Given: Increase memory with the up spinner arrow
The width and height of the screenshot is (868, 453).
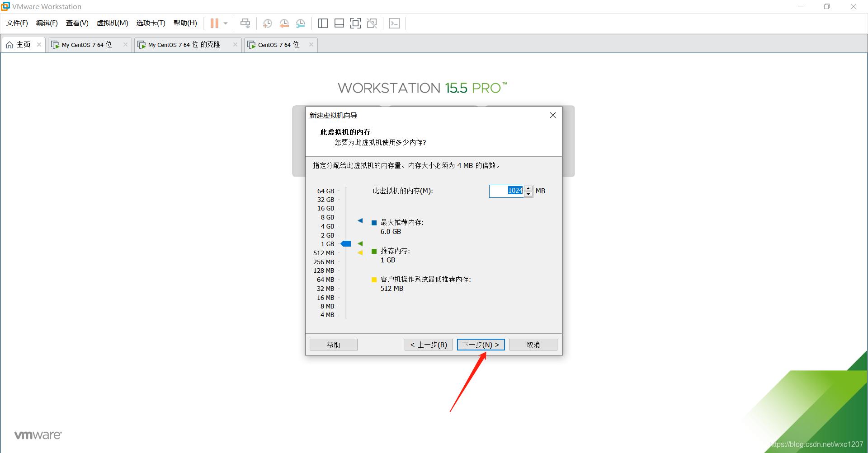Looking at the screenshot, I should 528,188.
